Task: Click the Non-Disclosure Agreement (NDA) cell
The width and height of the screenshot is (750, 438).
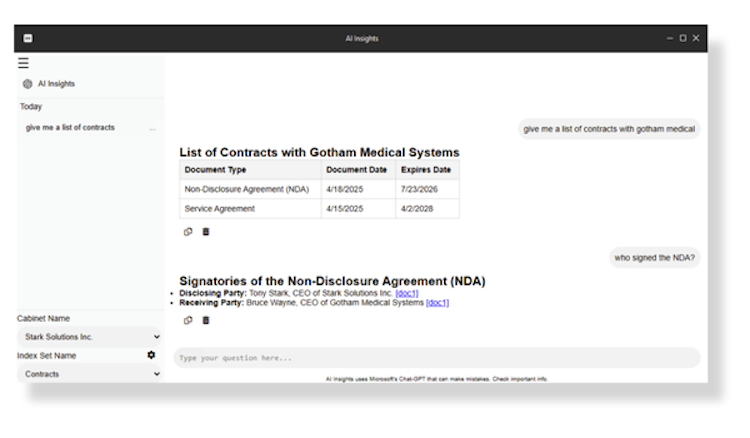Action: pyautogui.click(x=250, y=189)
